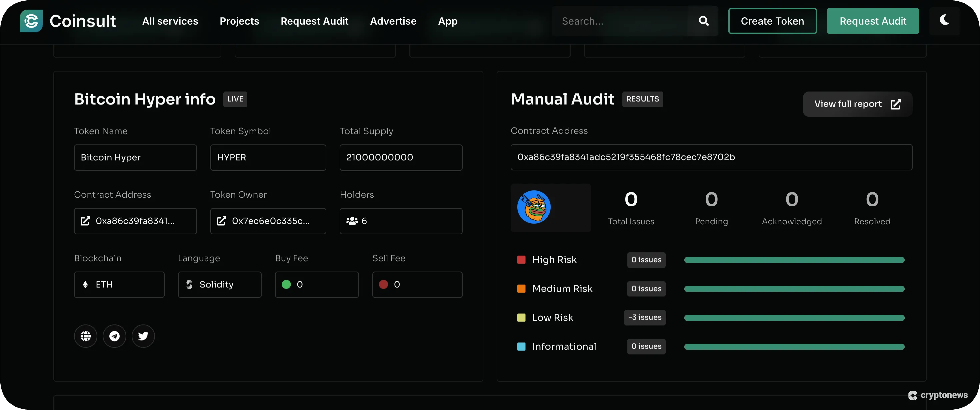Toggle dark mode with the moon icon

[945, 21]
